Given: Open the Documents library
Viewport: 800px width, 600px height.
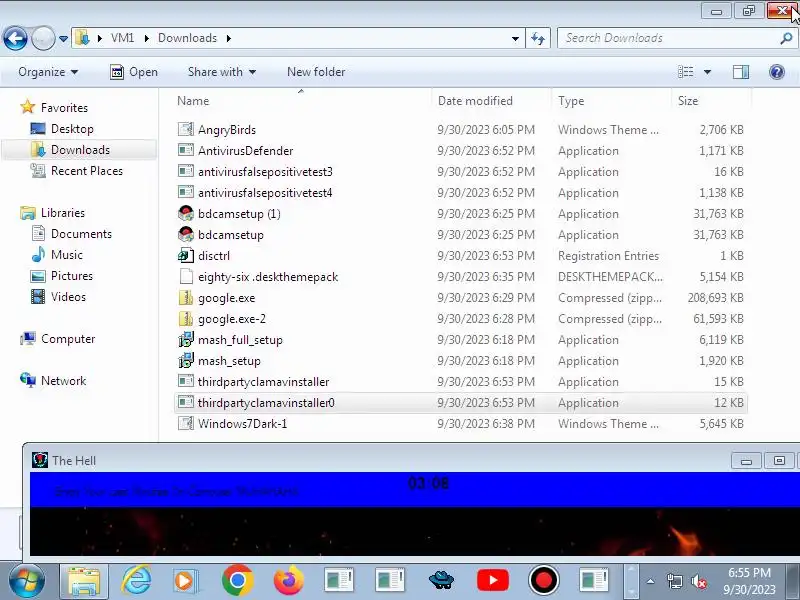Looking at the screenshot, I should pos(81,234).
